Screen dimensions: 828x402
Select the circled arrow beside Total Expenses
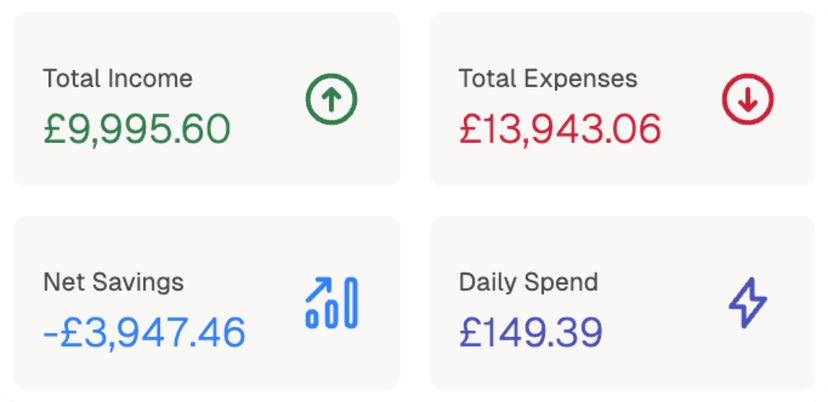click(x=747, y=99)
